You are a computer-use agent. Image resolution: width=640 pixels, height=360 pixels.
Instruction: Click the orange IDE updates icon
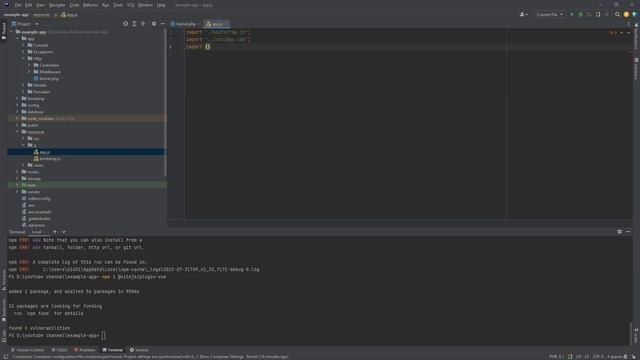[x=626, y=14]
